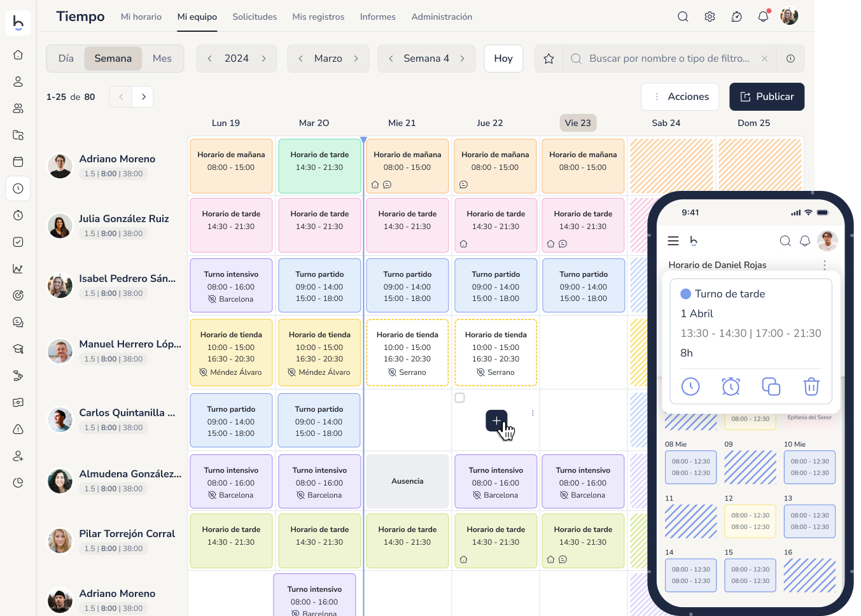The height and width of the screenshot is (616, 861).
Task: Click the Publicar button
Action: (766, 97)
